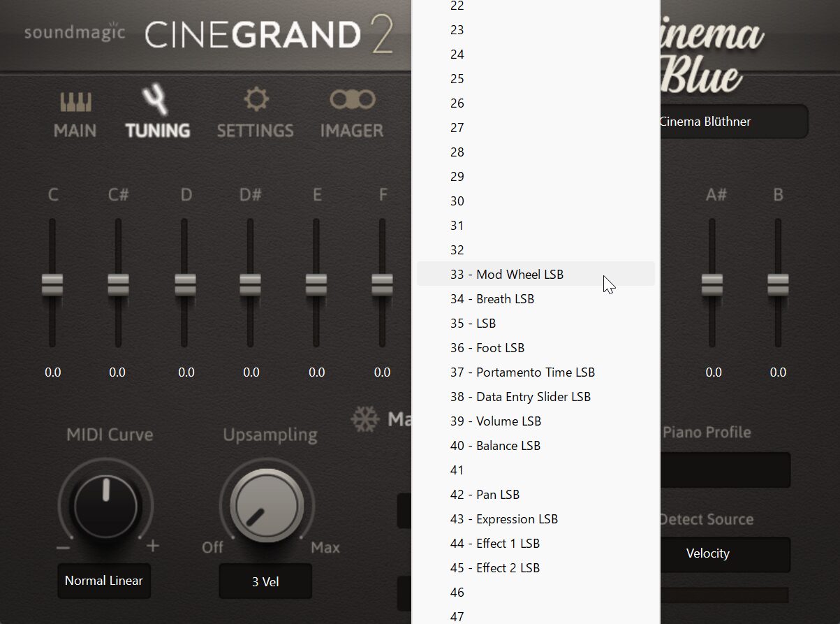Select CC 26 from the list
Image resolution: width=840 pixels, height=624 pixels.
pyautogui.click(x=536, y=103)
